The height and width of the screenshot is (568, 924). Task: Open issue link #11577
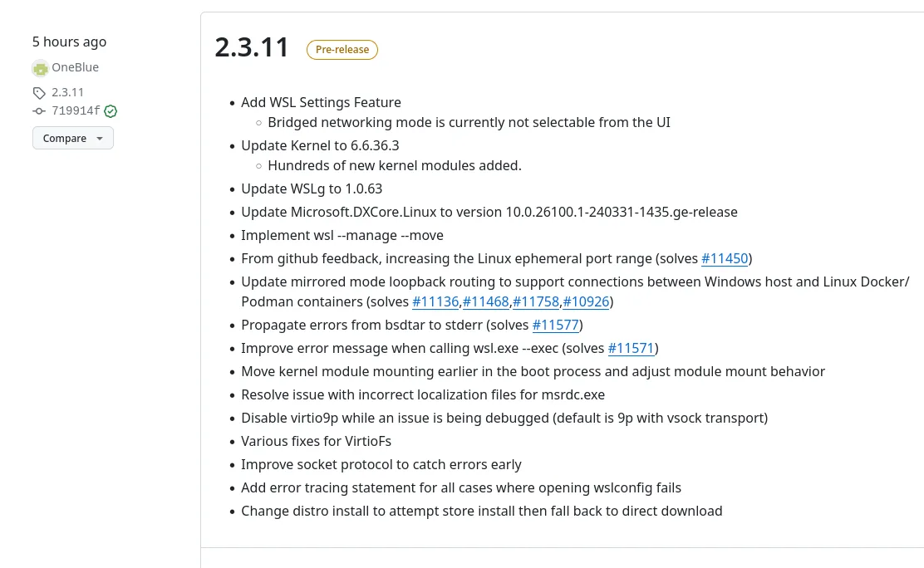(x=555, y=325)
